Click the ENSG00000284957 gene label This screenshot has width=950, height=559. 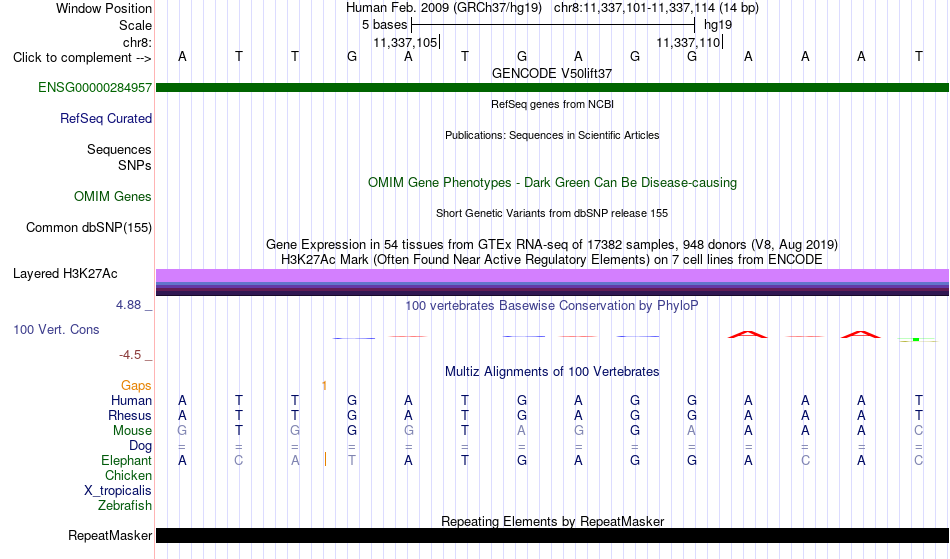[95, 87]
